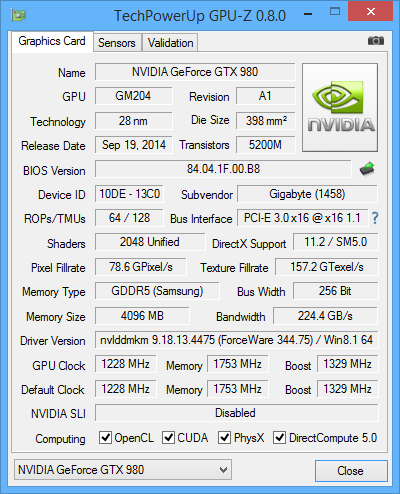
Task: Open the GPU selection dropdown arrow
Action: (x=223, y=470)
